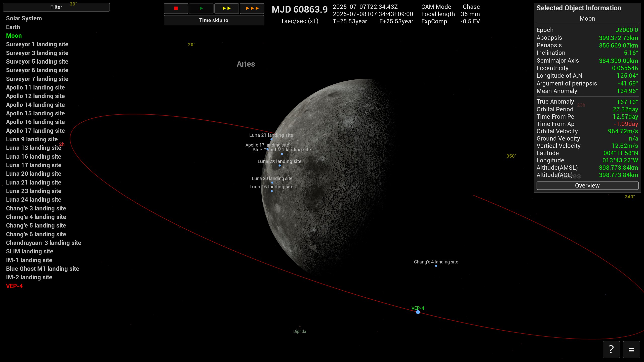Click the Chang'e 4 landing site marker

pyautogui.click(x=436, y=266)
